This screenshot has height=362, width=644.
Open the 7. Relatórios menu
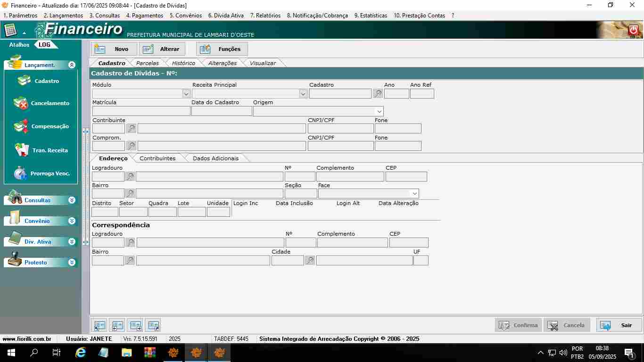click(x=265, y=16)
